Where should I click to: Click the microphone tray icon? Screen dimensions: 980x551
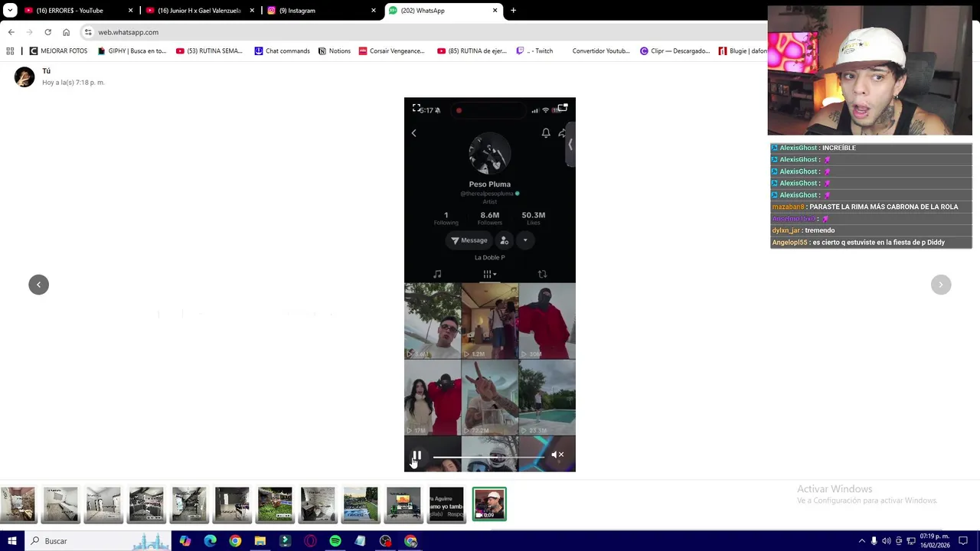tap(874, 541)
